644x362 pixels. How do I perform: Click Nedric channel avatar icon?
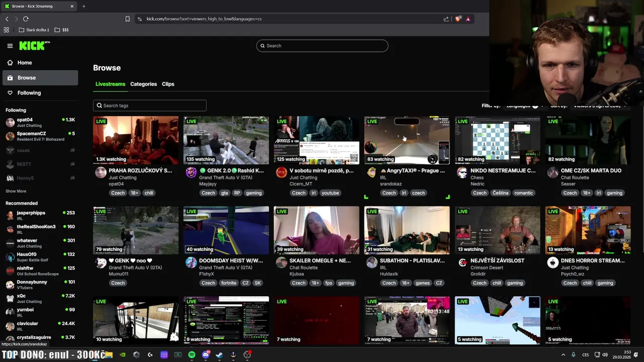point(462,172)
